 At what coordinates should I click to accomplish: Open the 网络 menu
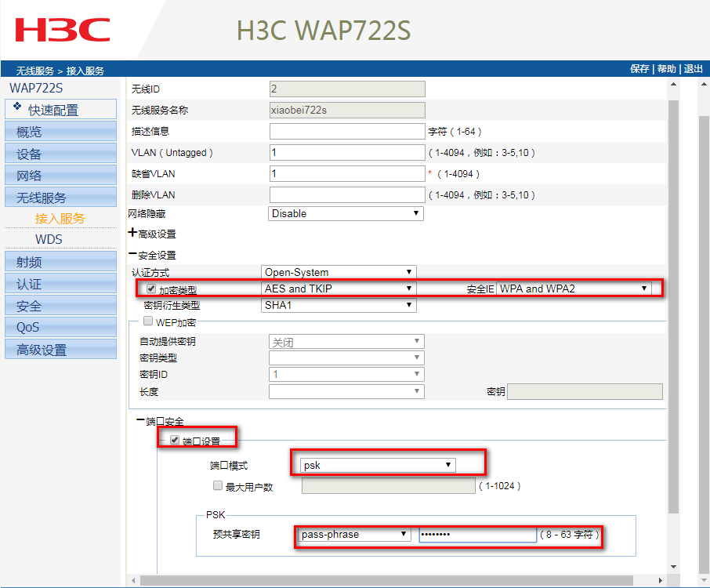click(60, 175)
